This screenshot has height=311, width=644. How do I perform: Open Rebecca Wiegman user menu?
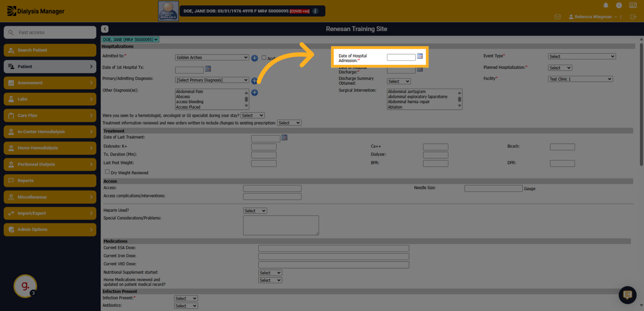coord(593,17)
